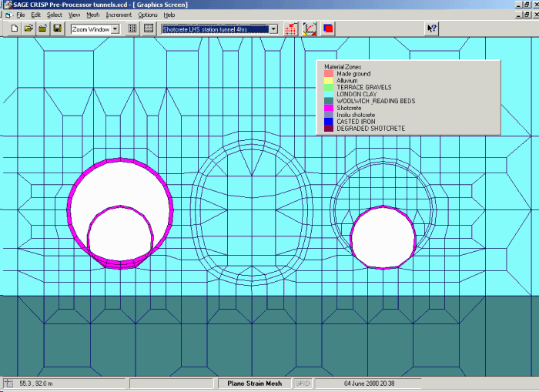Click the 'Made ground' legend label
This screenshot has width=539, height=392.
click(353, 74)
